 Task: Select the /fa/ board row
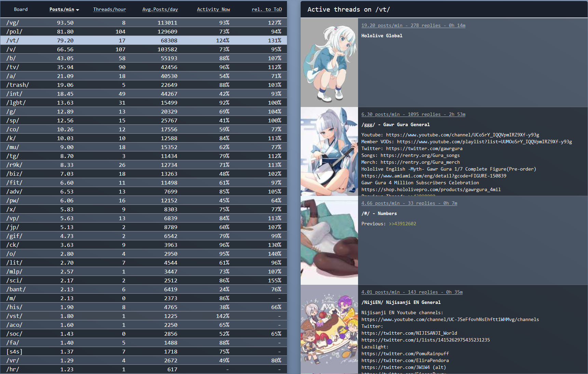(143, 343)
